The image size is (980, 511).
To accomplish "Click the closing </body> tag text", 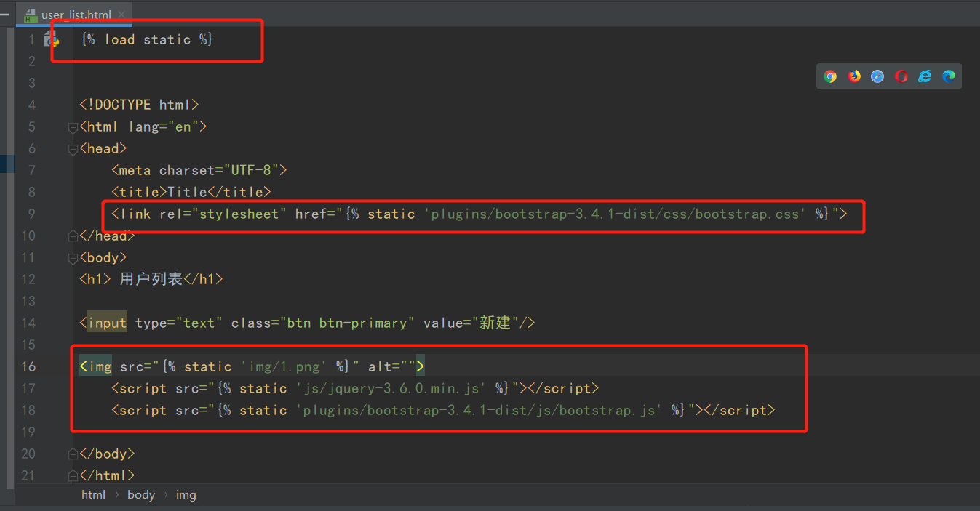I will (x=107, y=454).
